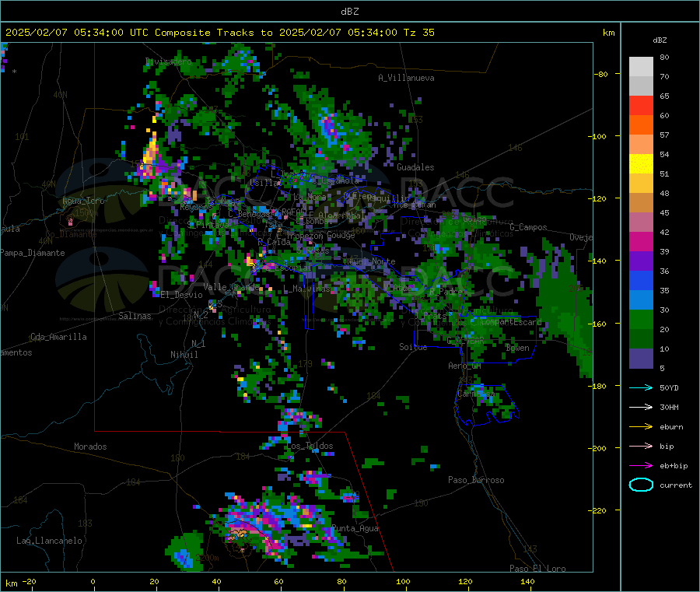Pick the green 20–30 dBZ swatch
700x592 pixels.
pyautogui.click(x=641, y=320)
